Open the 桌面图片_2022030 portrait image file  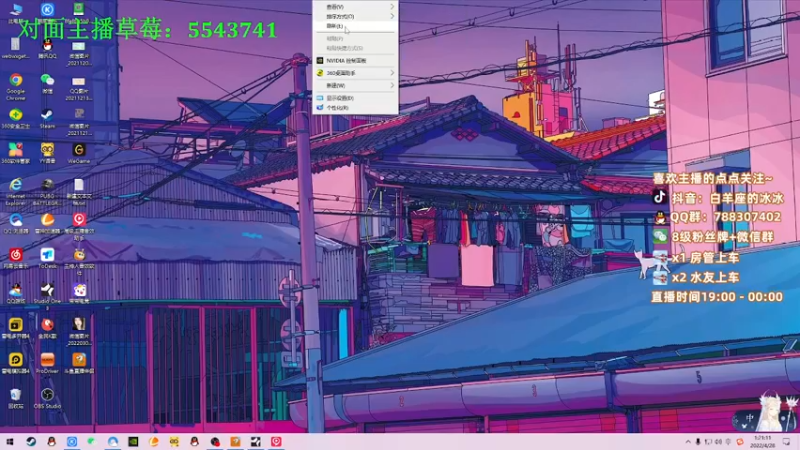pyautogui.click(x=79, y=332)
